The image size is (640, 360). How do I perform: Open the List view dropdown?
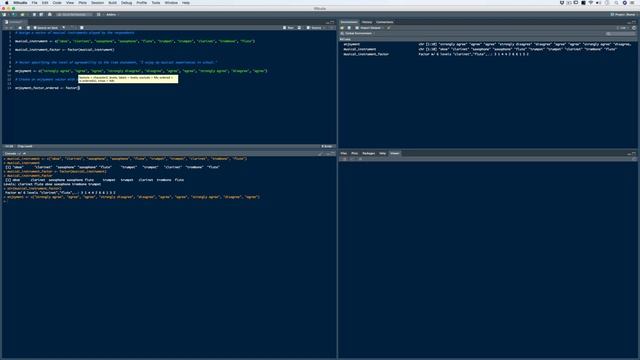pos(622,28)
